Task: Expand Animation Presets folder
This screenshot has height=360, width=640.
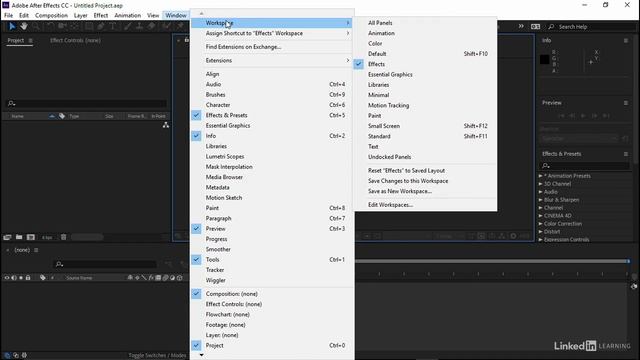Action: point(540,176)
